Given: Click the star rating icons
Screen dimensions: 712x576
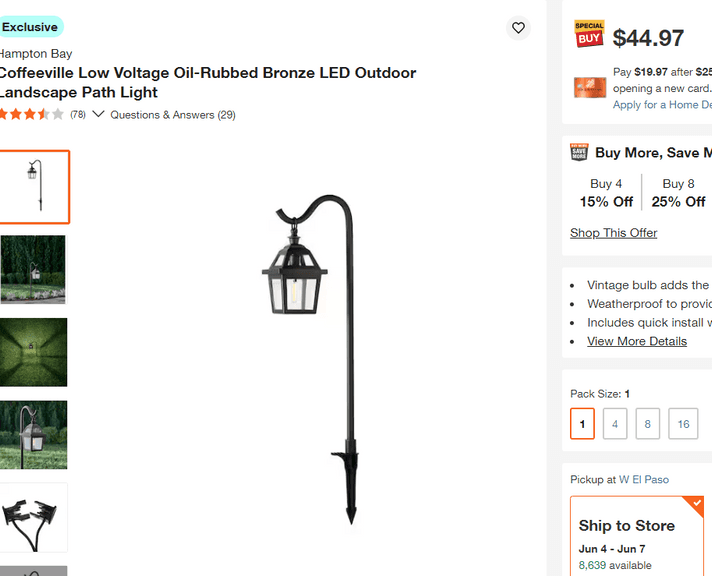Looking at the screenshot, I should [x=31, y=114].
